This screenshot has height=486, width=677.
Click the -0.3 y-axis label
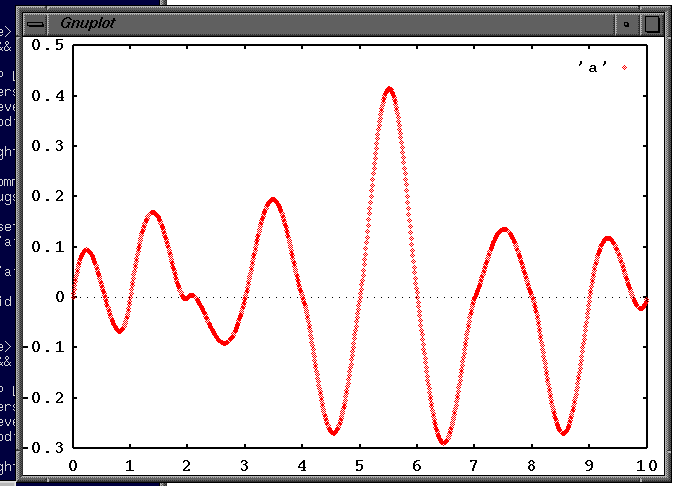click(44, 447)
